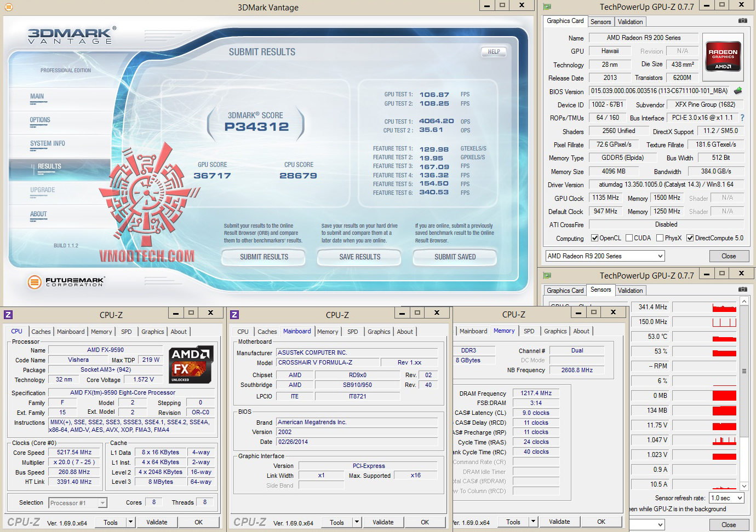Open Graphics tab in Mainboard CPU-Z window
Viewport: 756px width, 532px height.
379,332
